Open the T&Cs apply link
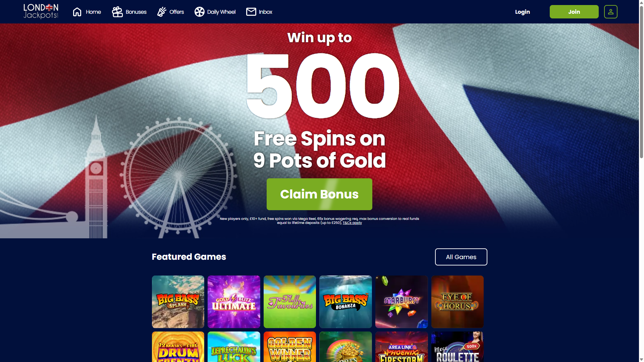Screen dimensions: 644x362 coord(352,223)
